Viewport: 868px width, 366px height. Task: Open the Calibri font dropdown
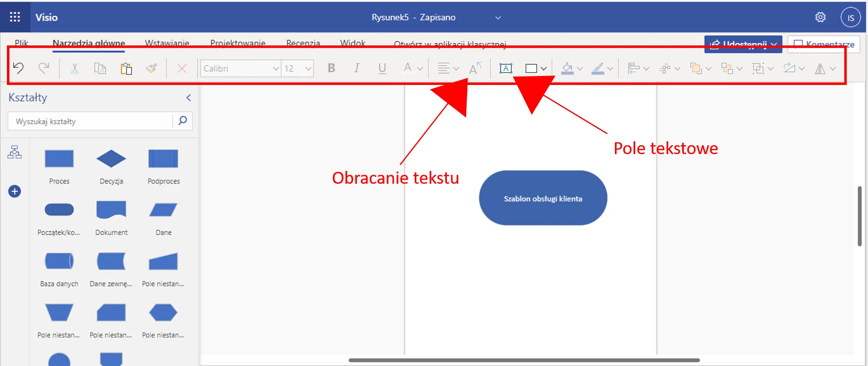click(241, 68)
